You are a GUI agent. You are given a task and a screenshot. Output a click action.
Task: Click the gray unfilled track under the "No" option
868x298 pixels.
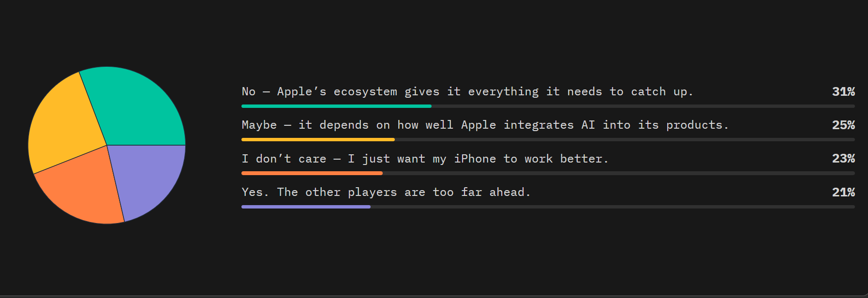[643, 106]
